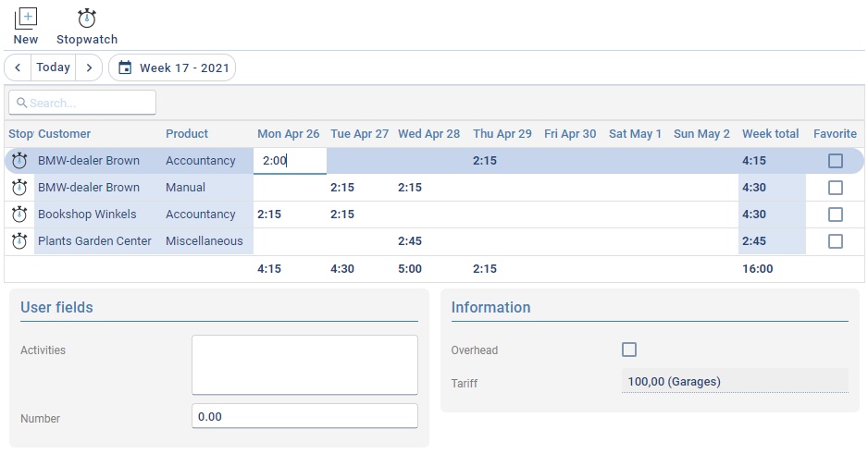Click the 5:00 Wednesday daily total
Image resolution: width=868 pixels, height=454 pixels.
[x=410, y=269]
